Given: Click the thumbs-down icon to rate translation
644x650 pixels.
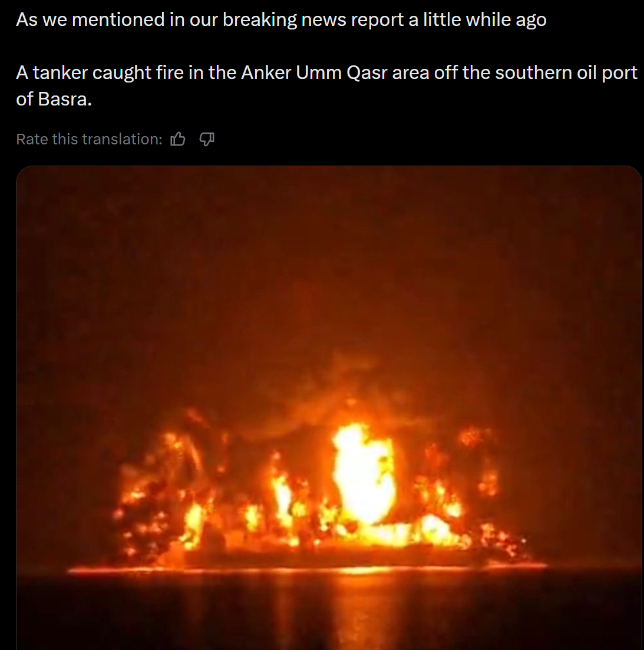Looking at the screenshot, I should 207,139.
